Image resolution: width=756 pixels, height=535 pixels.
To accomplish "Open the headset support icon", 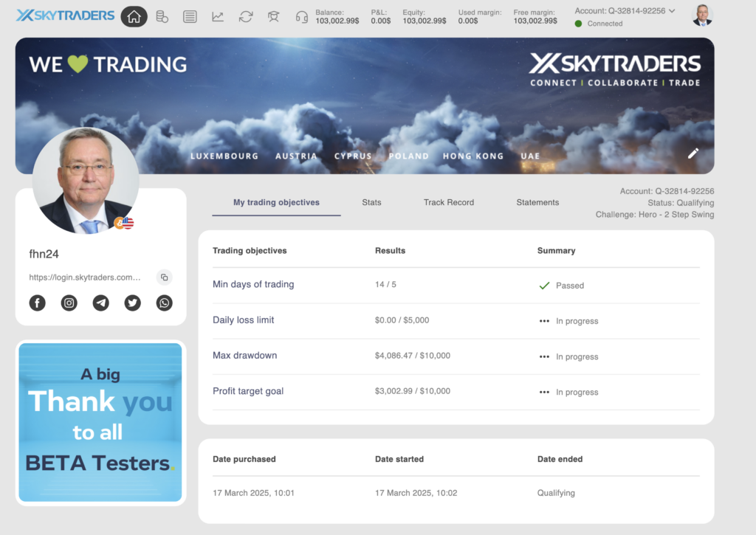I will tap(302, 18).
